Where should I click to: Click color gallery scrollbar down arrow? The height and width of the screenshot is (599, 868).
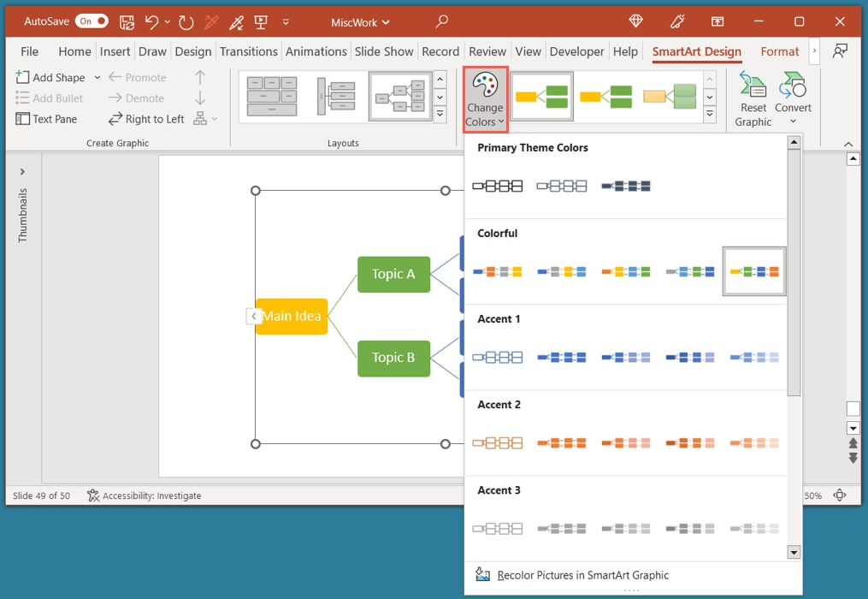click(x=794, y=552)
